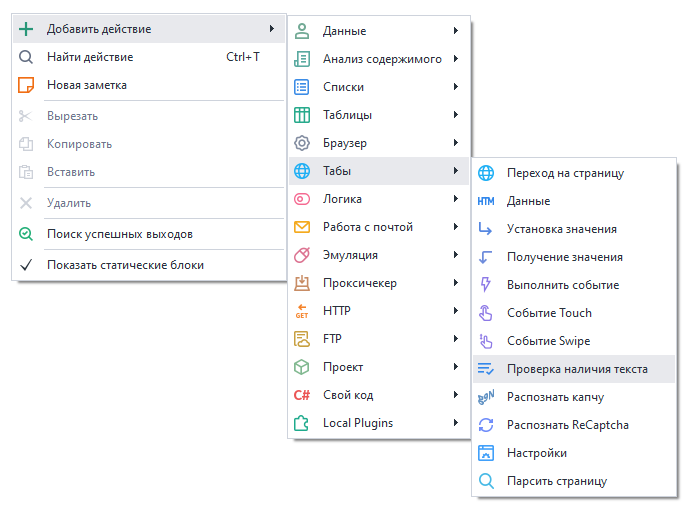Open the Проксичекер submenu

tap(359, 283)
